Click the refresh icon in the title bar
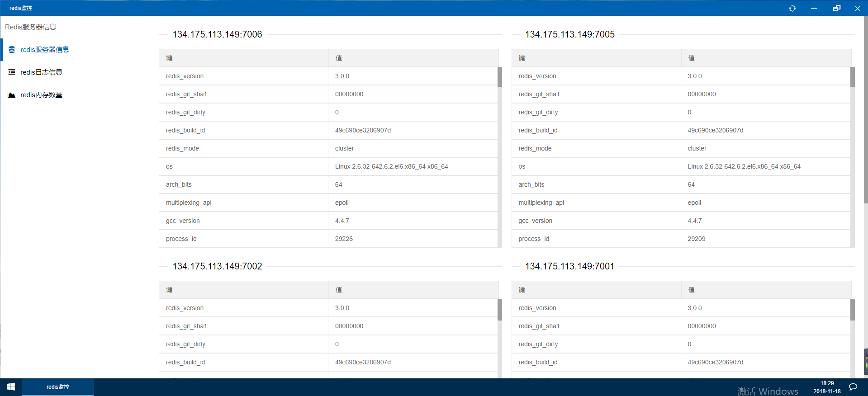The width and height of the screenshot is (868, 396). pyautogui.click(x=792, y=8)
